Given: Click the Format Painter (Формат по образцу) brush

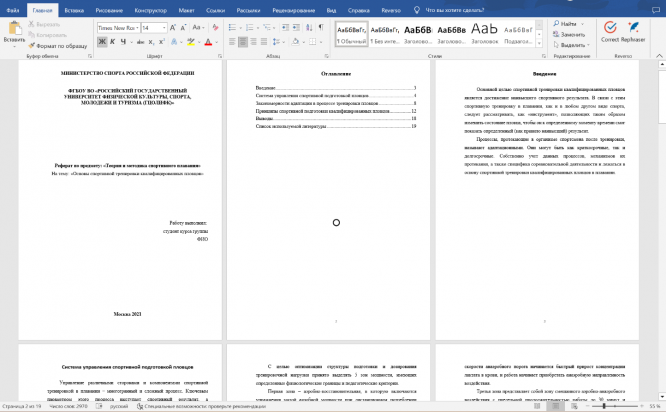Looking at the screenshot, I should (x=31, y=45).
